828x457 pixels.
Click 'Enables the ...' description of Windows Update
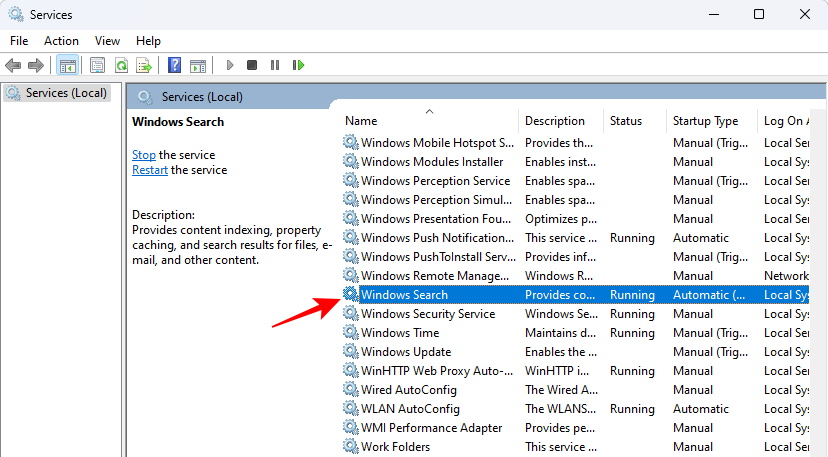(x=561, y=352)
